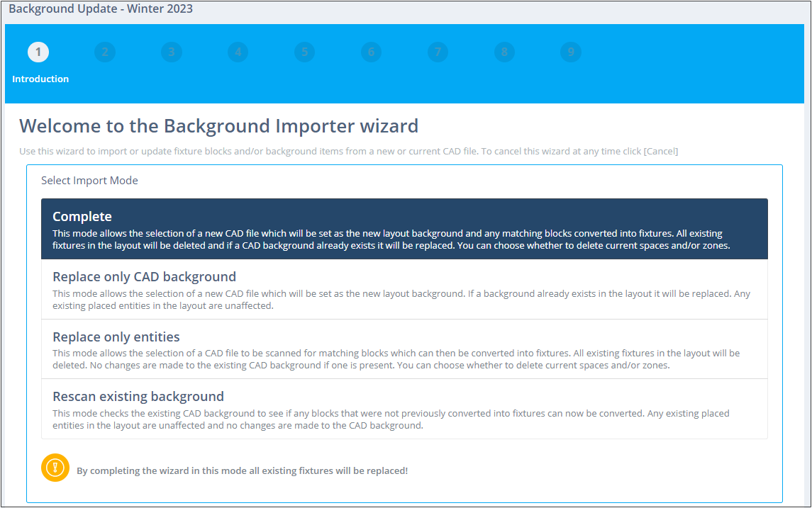Jump to wizard step 4
This screenshot has height=508, width=812.
(x=238, y=52)
